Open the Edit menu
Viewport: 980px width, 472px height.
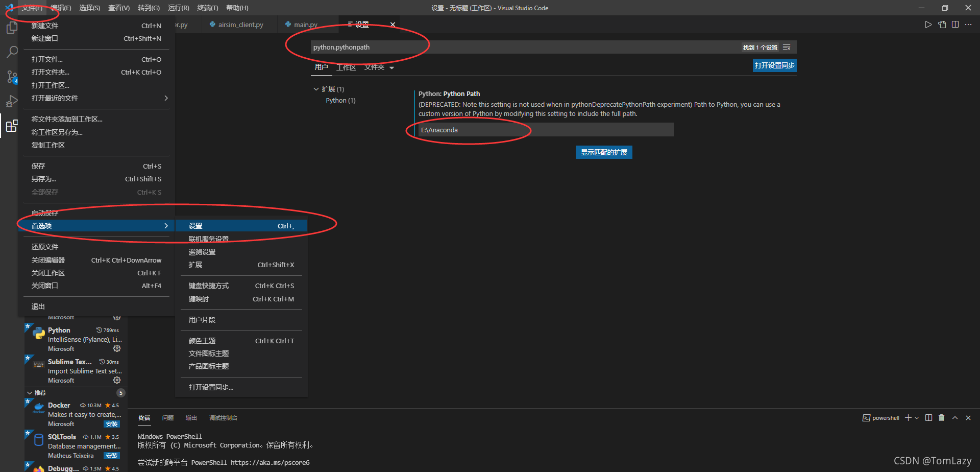61,8
